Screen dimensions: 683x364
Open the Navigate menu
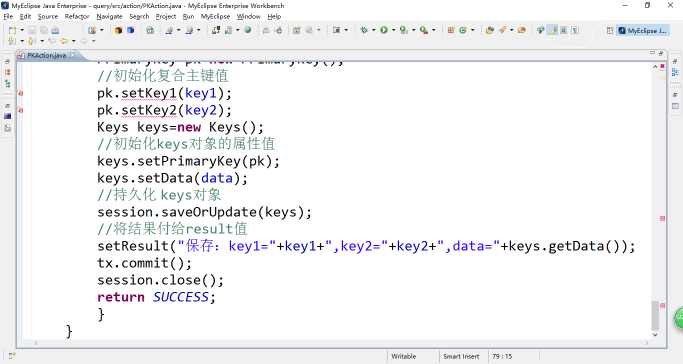(x=109, y=17)
